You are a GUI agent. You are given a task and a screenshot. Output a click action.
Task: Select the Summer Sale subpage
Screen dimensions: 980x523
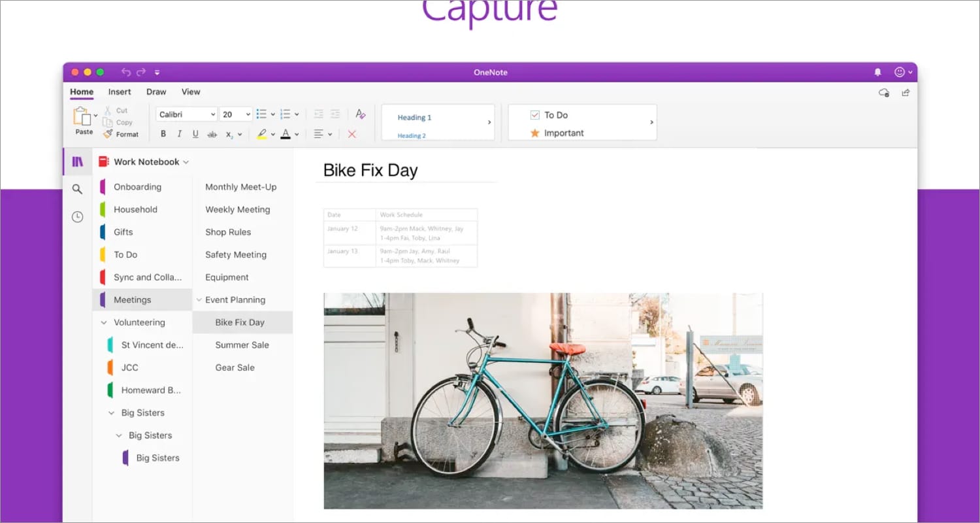(242, 345)
